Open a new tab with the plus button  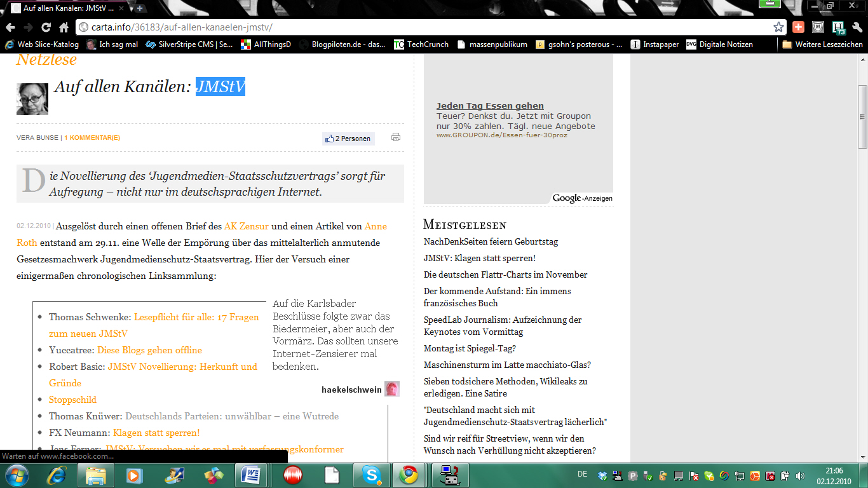140,8
